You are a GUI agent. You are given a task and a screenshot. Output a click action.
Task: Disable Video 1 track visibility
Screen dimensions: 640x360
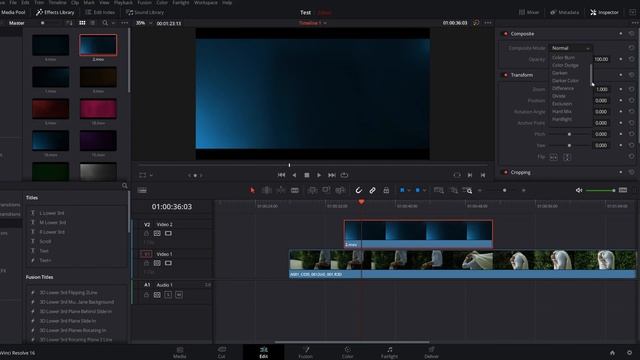point(168,263)
